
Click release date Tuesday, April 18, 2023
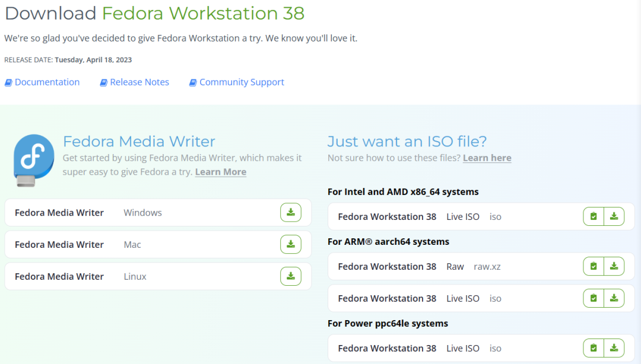(93, 60)
